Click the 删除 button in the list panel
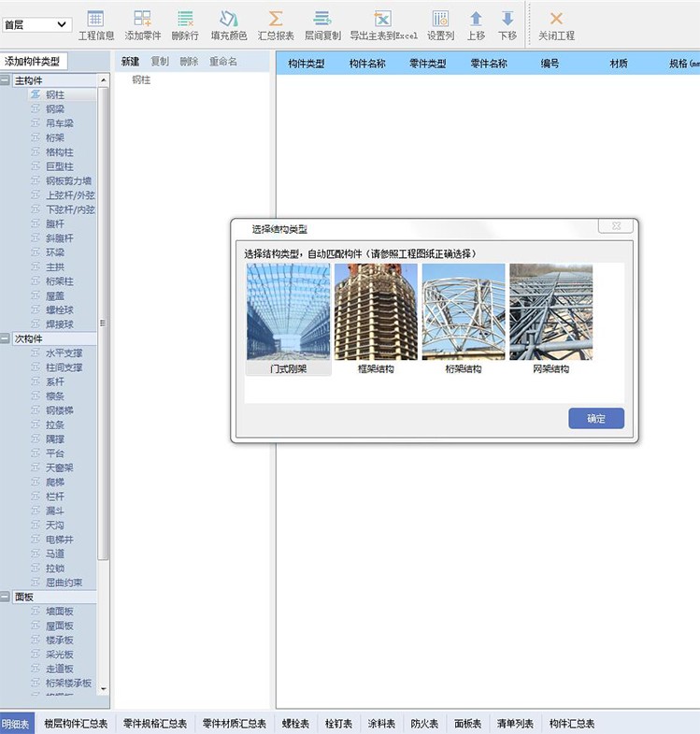700x734 pixels. [189, 62]
